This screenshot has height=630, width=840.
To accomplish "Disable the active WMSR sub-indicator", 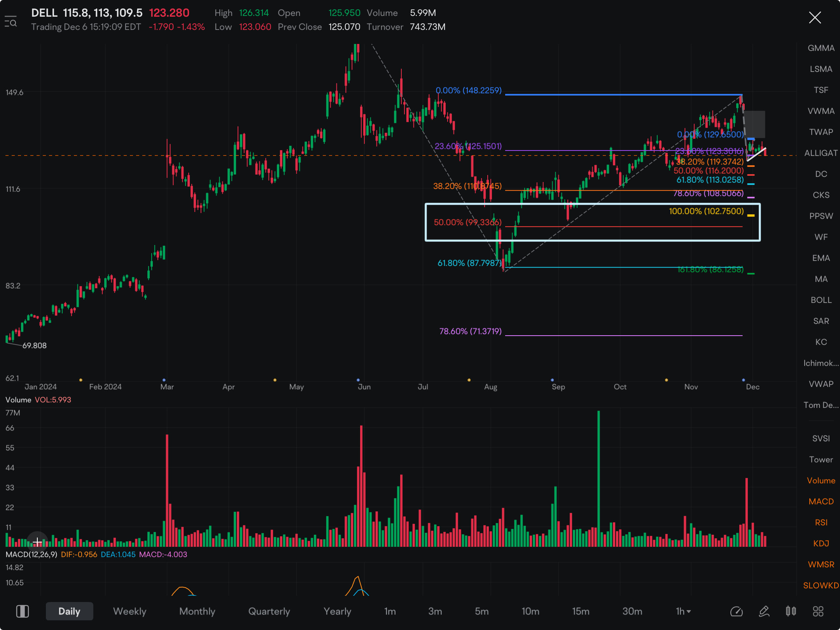I will click(x=821, y=565).
